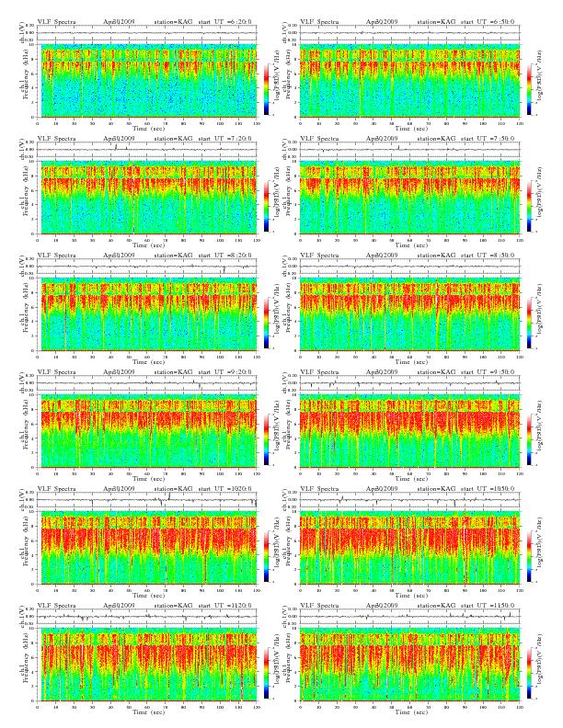Image resolution: width=563 pixels, height=728 pixels.
Task: Click the PSD color bar of the 7:50:0 plot
Action: tap(530, 206)
